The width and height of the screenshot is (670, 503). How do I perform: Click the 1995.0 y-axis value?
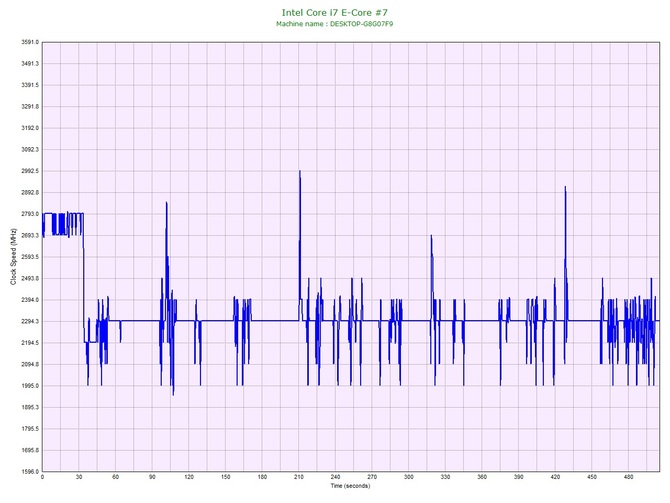30,386
